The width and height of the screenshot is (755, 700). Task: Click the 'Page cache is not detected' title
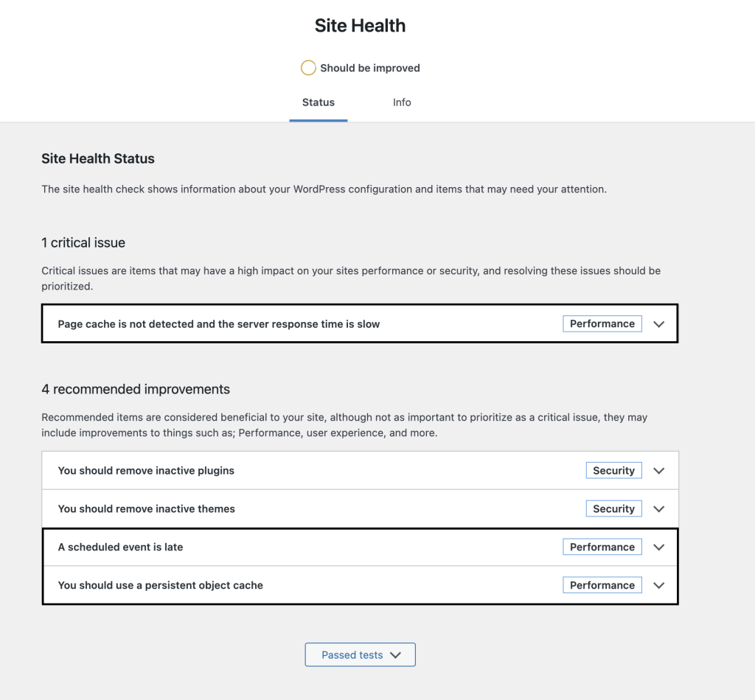pos(219,324)
